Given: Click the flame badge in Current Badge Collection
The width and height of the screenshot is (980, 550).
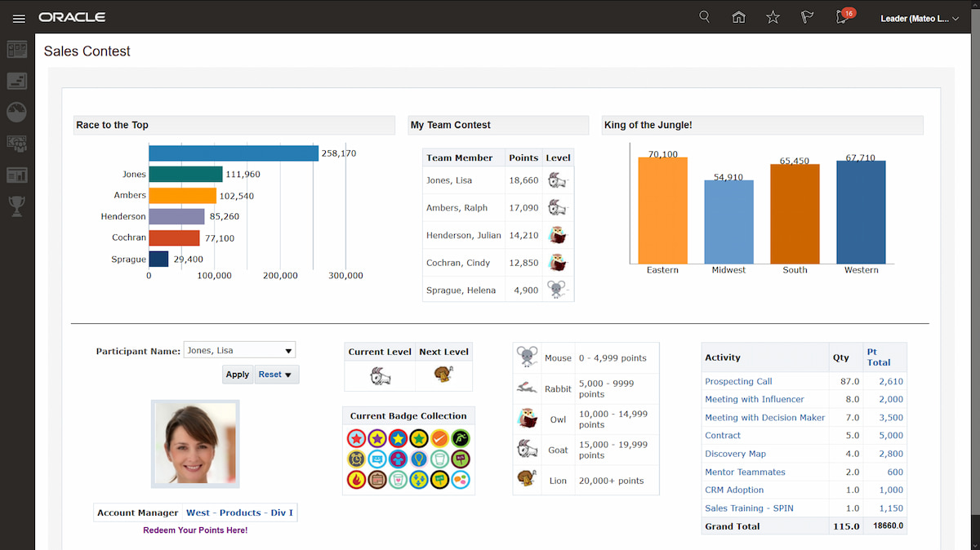Looking at the screenshot, I should coord(357,481).
